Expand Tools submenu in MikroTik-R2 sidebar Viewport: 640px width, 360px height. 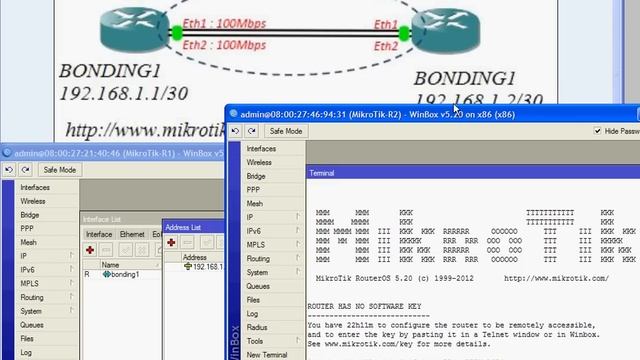(x=298, y=341)
